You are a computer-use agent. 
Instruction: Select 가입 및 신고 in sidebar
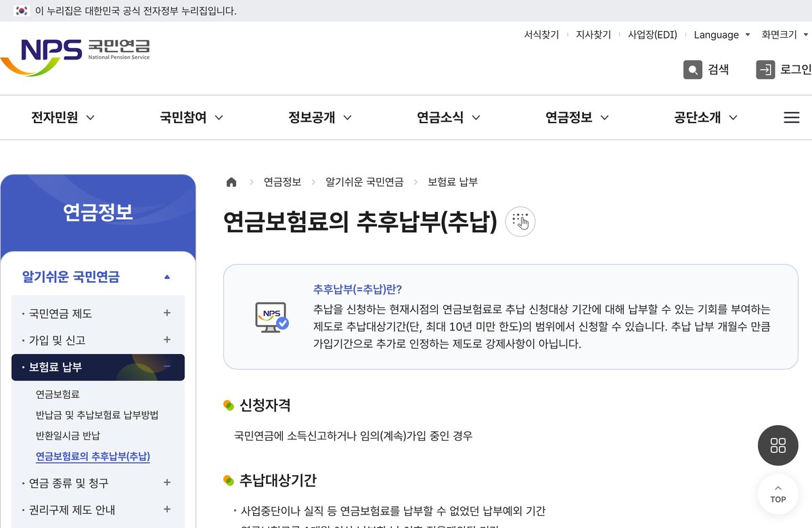click(58, 340)
